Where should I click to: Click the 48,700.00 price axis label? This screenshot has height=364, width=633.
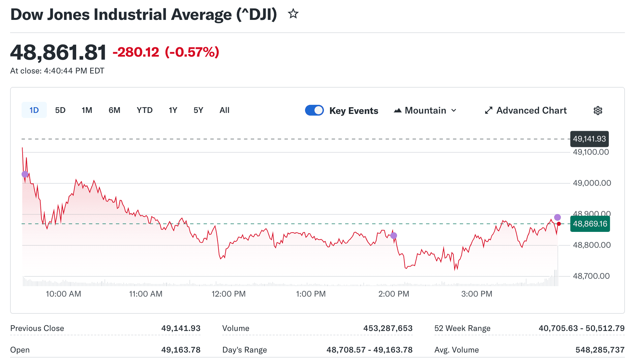592,276
